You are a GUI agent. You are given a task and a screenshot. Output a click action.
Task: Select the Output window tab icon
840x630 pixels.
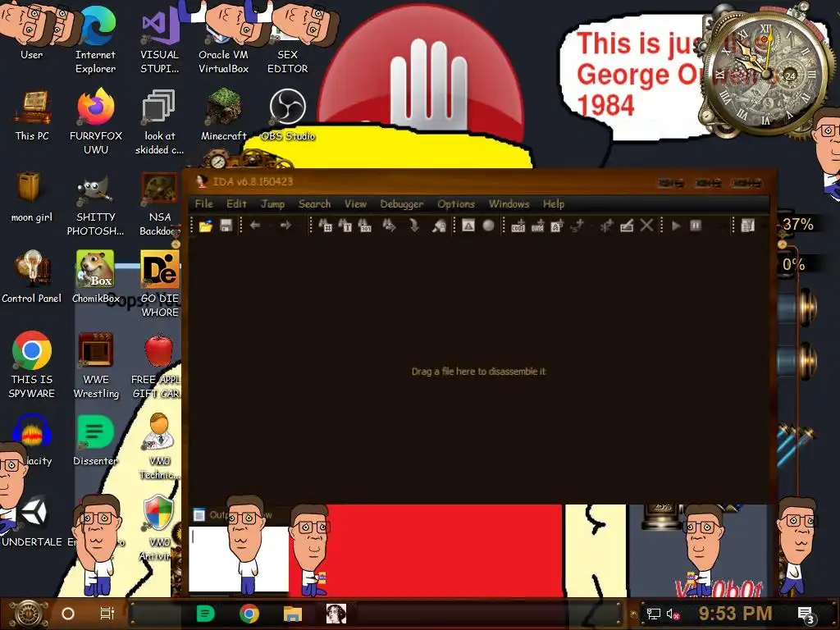pyautogui.click(x=199, y=515)
